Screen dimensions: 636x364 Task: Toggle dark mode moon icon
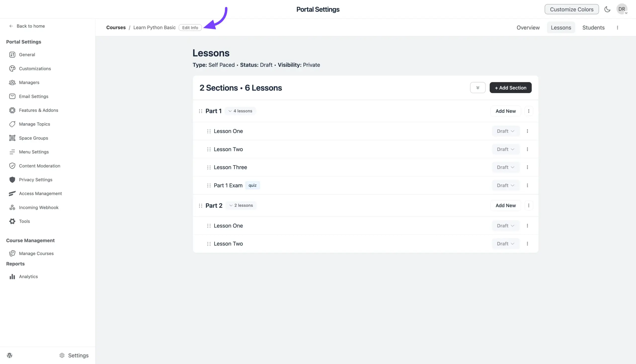point(607,9)
